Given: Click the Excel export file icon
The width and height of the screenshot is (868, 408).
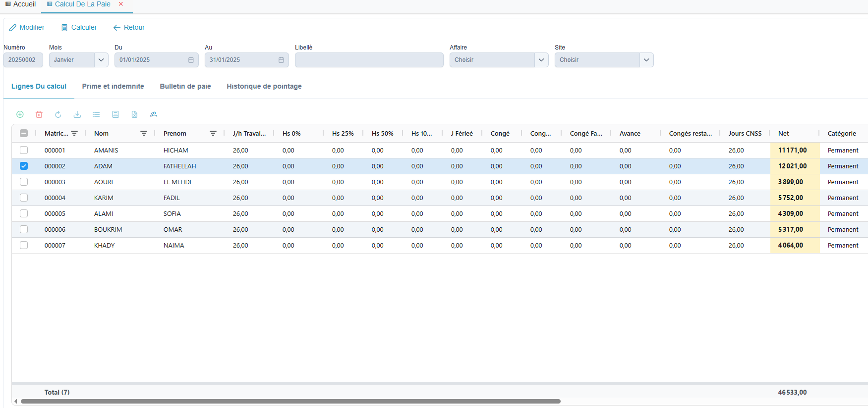Looking at the screenshot, I should [134, 114].
